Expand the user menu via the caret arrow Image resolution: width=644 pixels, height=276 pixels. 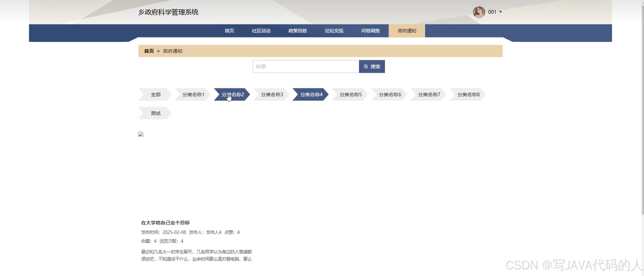[500, 12]
